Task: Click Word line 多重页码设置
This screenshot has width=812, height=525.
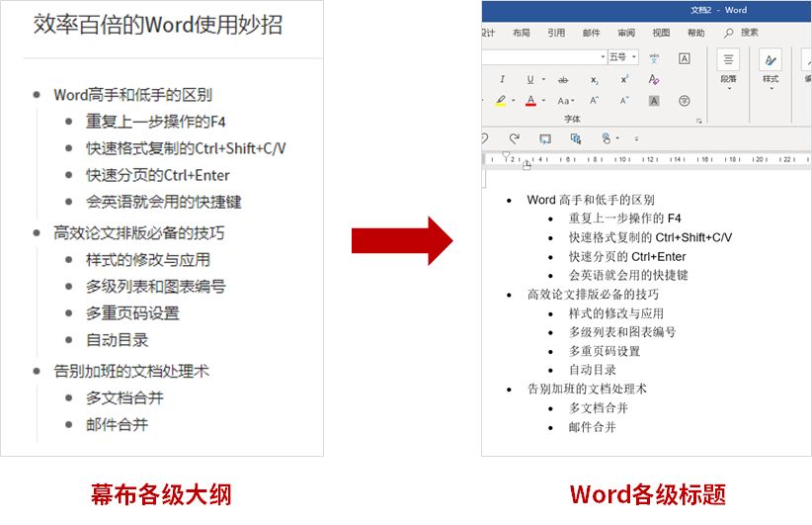Action: point(605,351)
